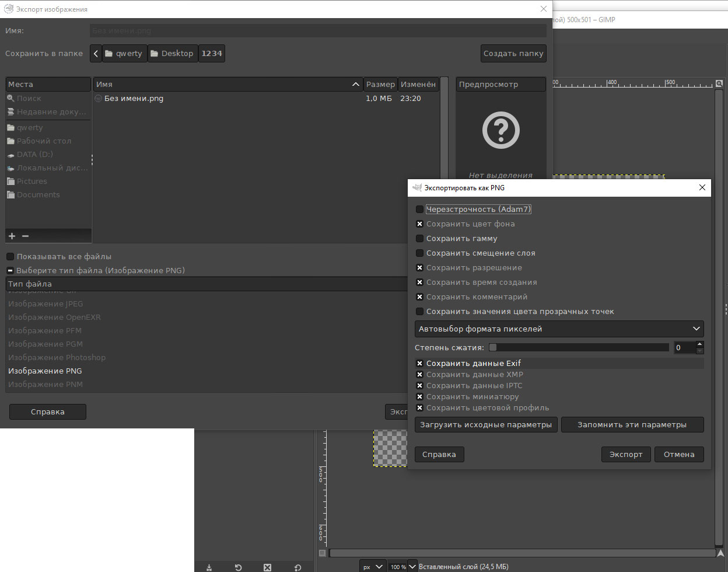Image resolution: width=728 pixels, height=572 pixels.
Task: Toggle Сохранить комментарий checkbox
Action: [419, 297]
